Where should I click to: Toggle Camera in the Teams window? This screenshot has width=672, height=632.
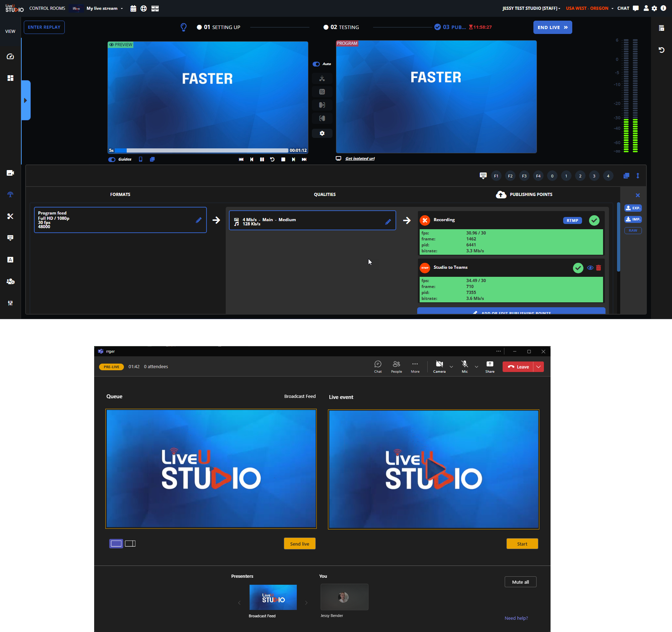439,367
